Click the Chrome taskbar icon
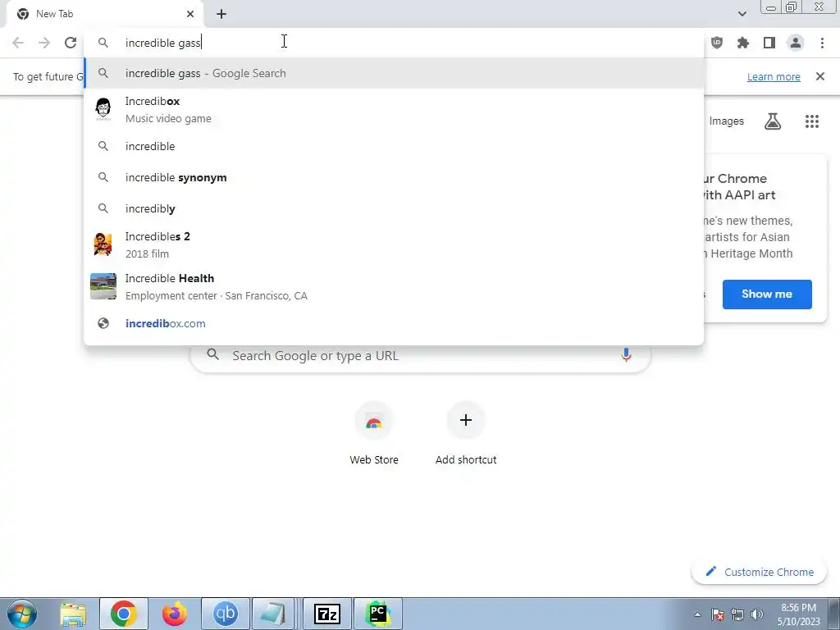Viewport: 840px width, 630px height. [x=124, y=614]
